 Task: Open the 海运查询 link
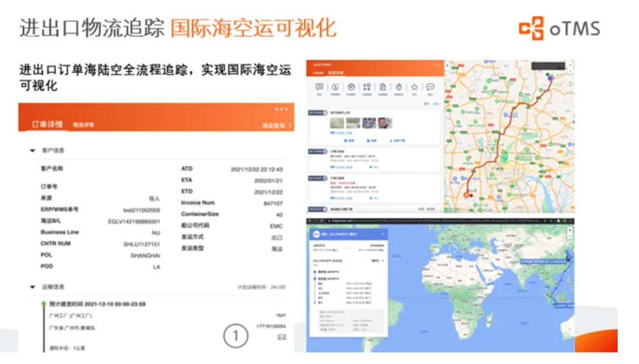(276, 125)
